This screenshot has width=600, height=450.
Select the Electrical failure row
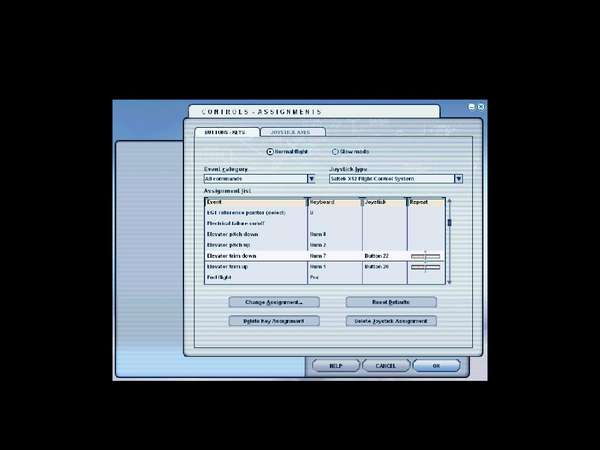point(325,223)
